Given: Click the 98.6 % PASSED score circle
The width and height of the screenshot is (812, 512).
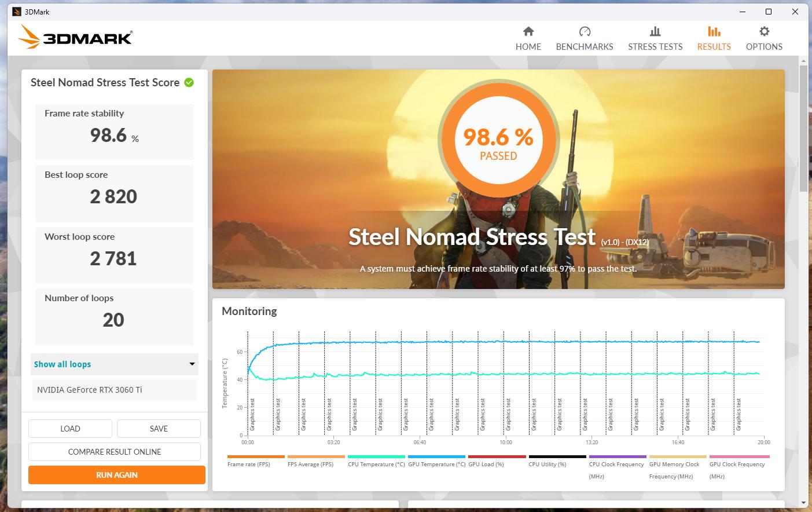Looking at the screenshot, I should pyautogui.click(x=498, y=140).
